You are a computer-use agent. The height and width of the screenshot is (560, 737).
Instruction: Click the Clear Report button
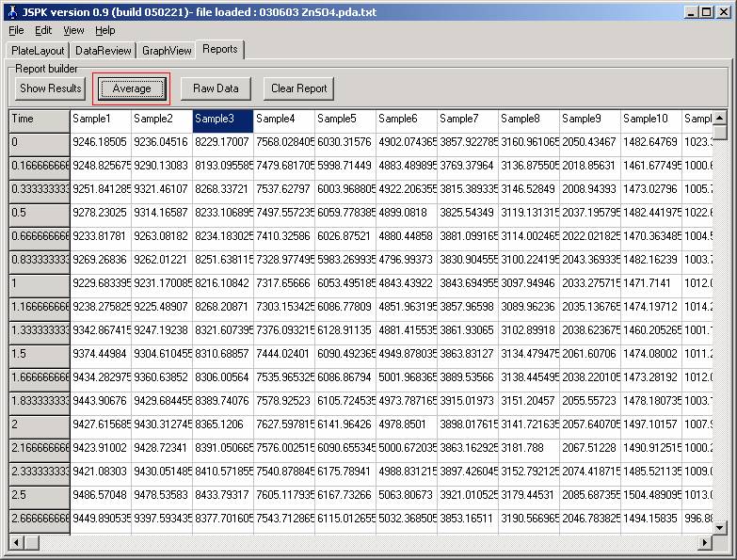(298, 88)
